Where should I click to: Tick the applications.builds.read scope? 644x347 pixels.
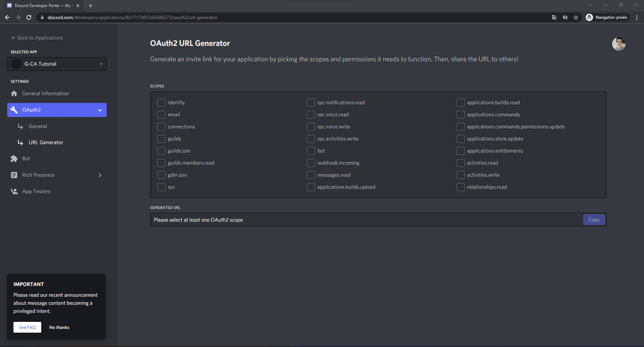pyautogui.click(x=460, y=103)
